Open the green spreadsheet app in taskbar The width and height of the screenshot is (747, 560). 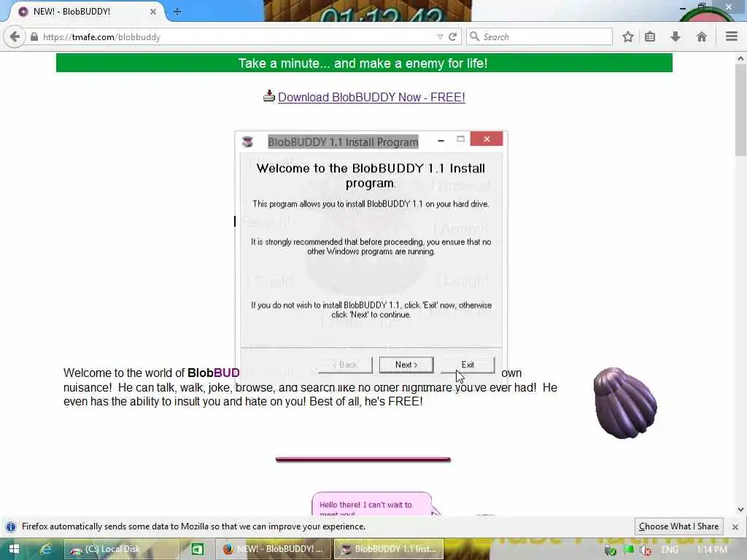(x=197, y=549)
